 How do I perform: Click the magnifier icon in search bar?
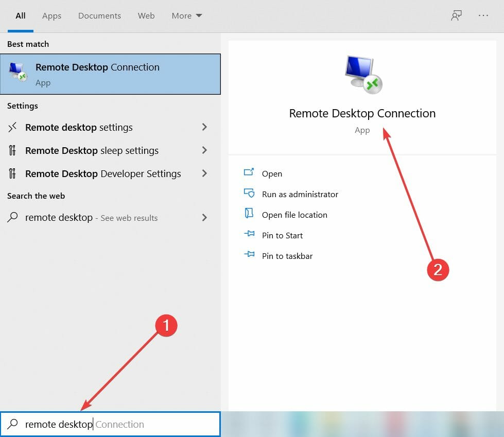point(12,424)
